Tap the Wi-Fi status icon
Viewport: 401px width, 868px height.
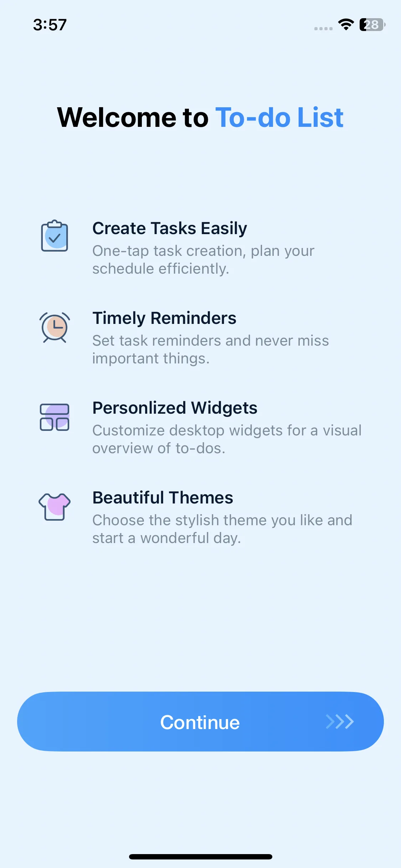coord(345,25)
